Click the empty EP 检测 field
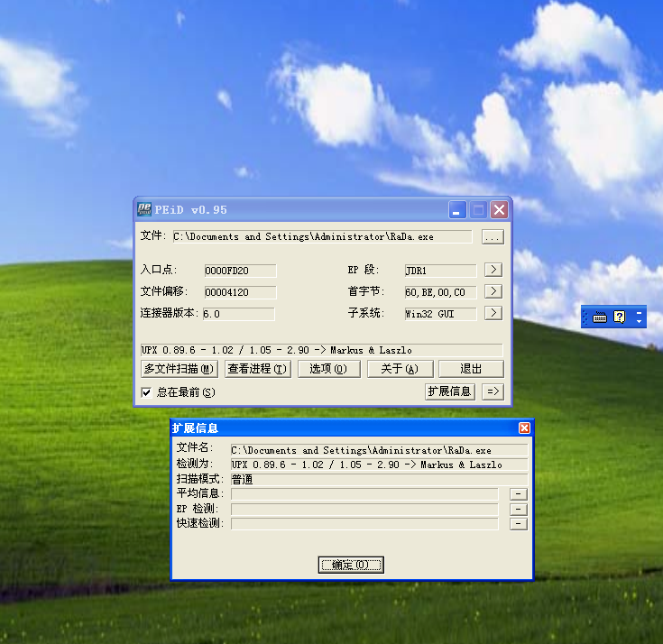The image size is (663, 644). coord(364,509)
